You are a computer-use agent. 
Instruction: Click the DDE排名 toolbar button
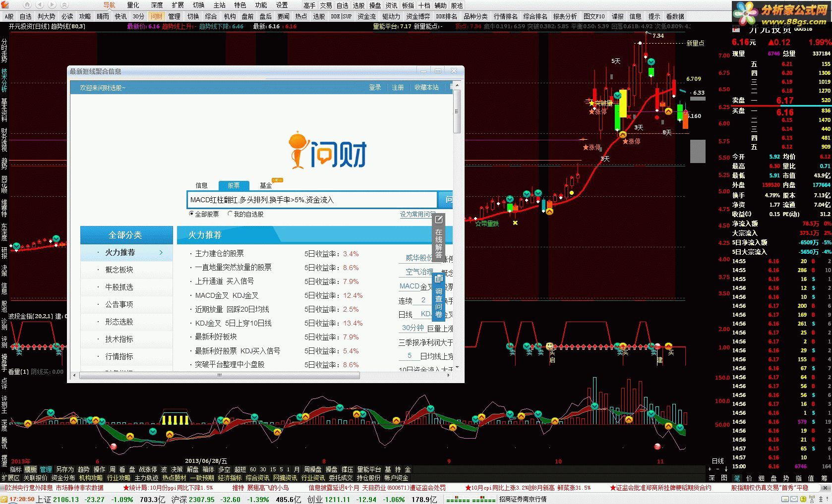coord(447,16)
